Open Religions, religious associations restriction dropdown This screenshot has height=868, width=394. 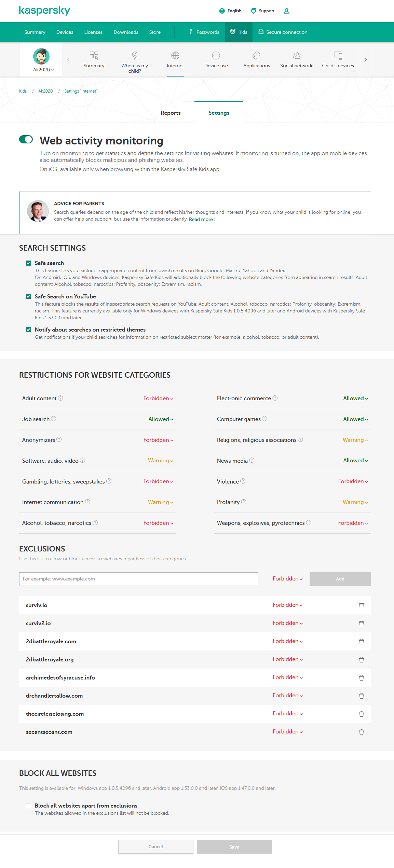tap(355, 440)
